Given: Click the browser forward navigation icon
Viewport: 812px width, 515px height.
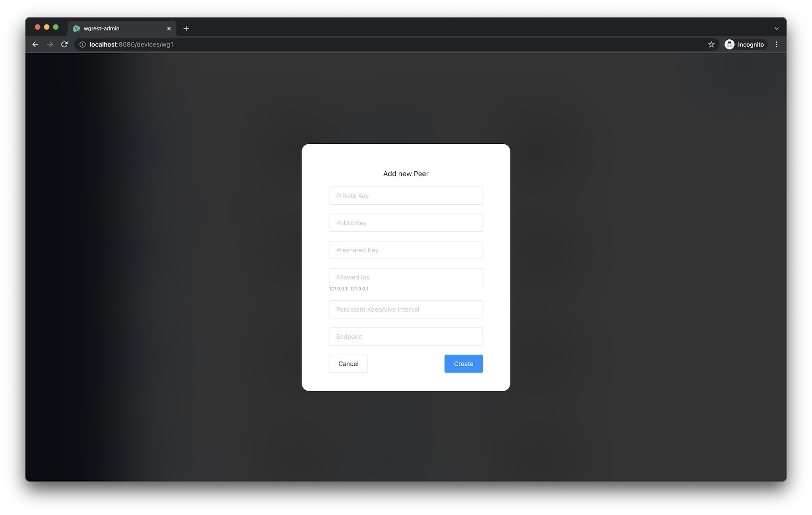Looking at the screenshot, I should pos(50,44).
